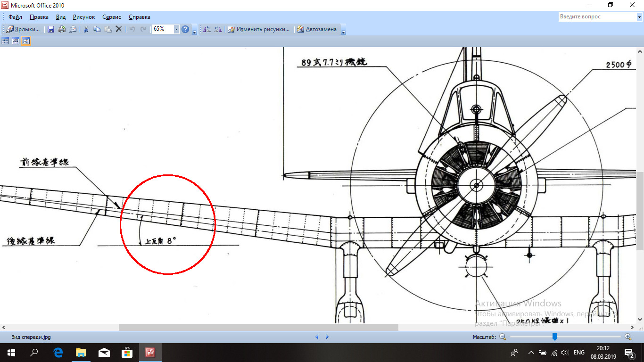This screenshot has height=362, width=644.
Task: Click the horizontal scrollbar thumb
Action: click(x=258, y=327)
